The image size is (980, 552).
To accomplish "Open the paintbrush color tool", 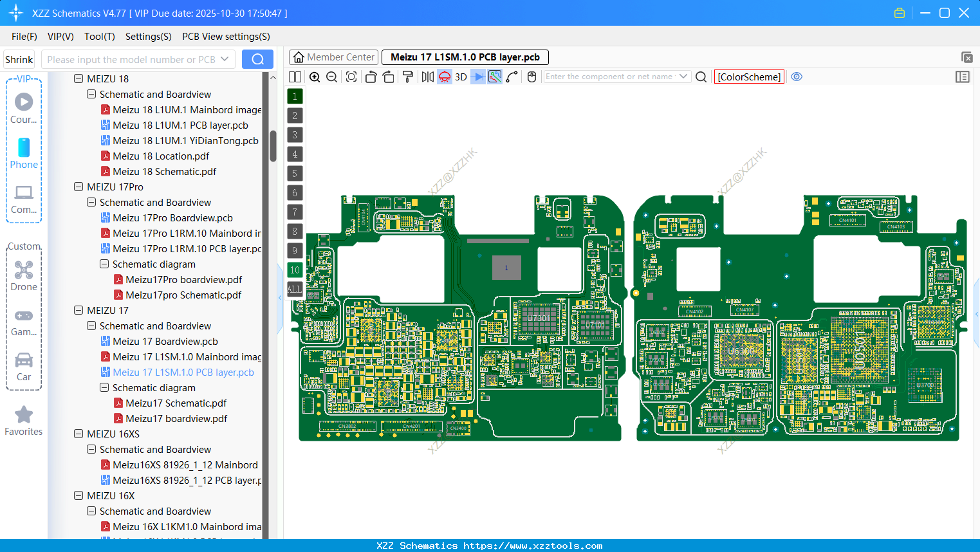I will point(407,77).
